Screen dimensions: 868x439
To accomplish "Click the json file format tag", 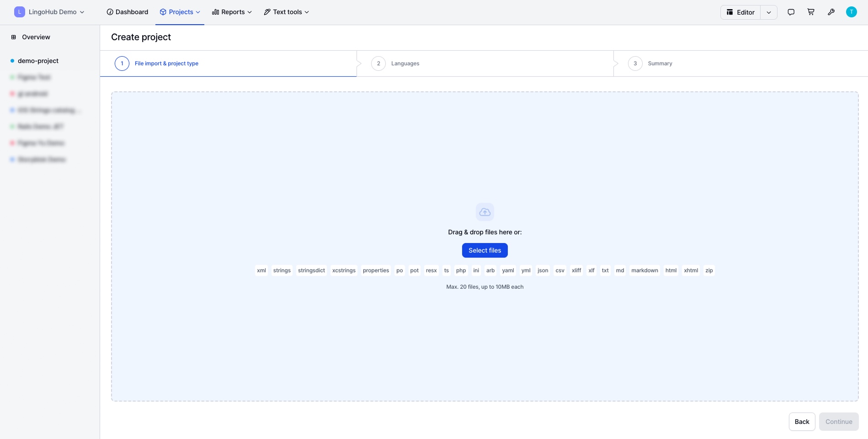I will pyautogui.click(x=543, y=270).
